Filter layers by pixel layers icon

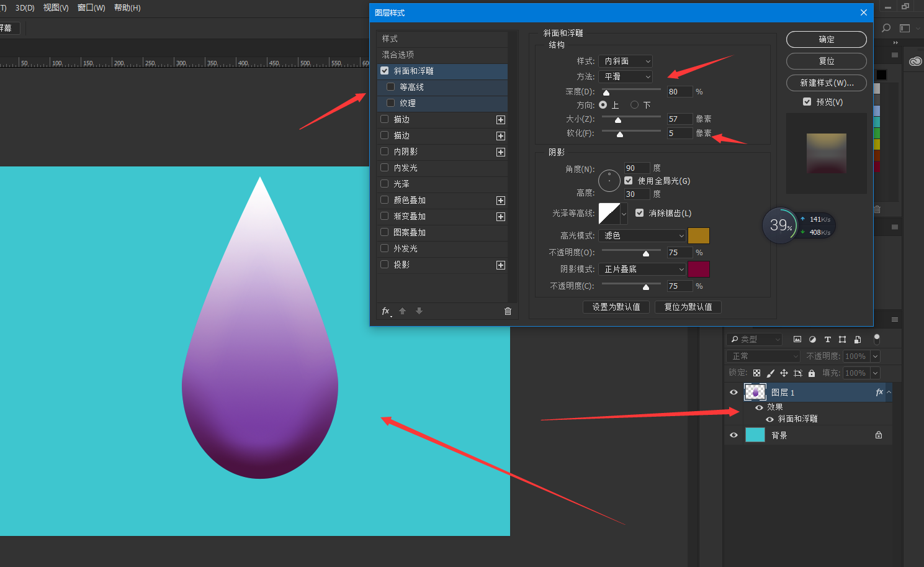coord(797,339)
